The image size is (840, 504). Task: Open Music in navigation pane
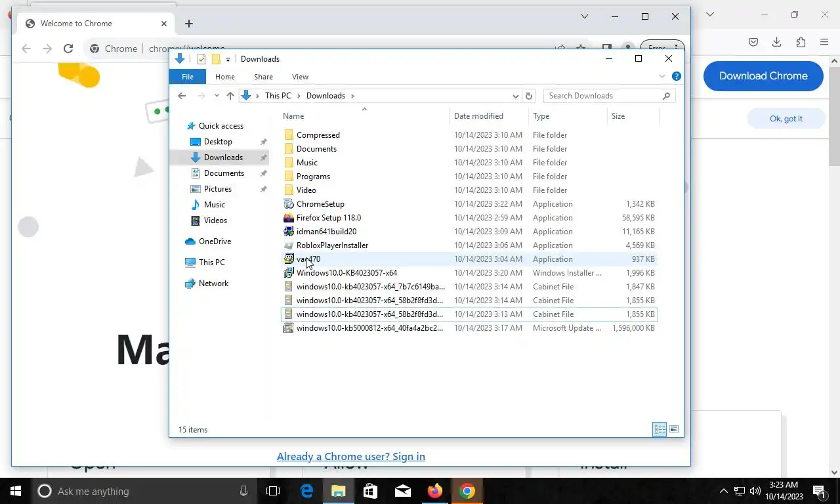(x=207, y=205)
